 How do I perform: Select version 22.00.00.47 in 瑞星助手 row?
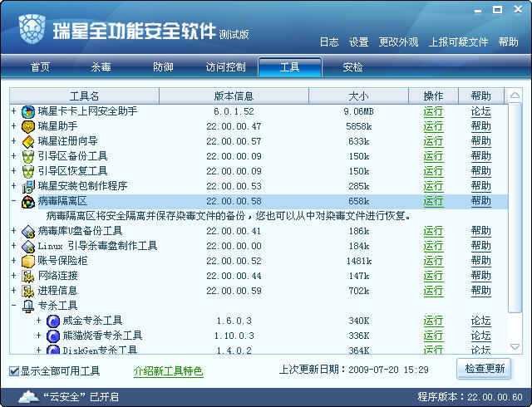tap(234, 126)
